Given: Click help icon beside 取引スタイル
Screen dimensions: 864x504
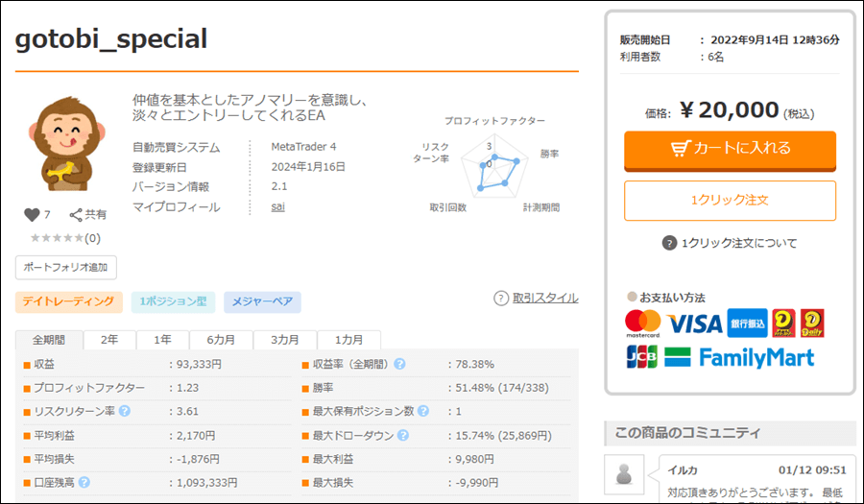Looking at the screenshot, I should pos(500,299).
